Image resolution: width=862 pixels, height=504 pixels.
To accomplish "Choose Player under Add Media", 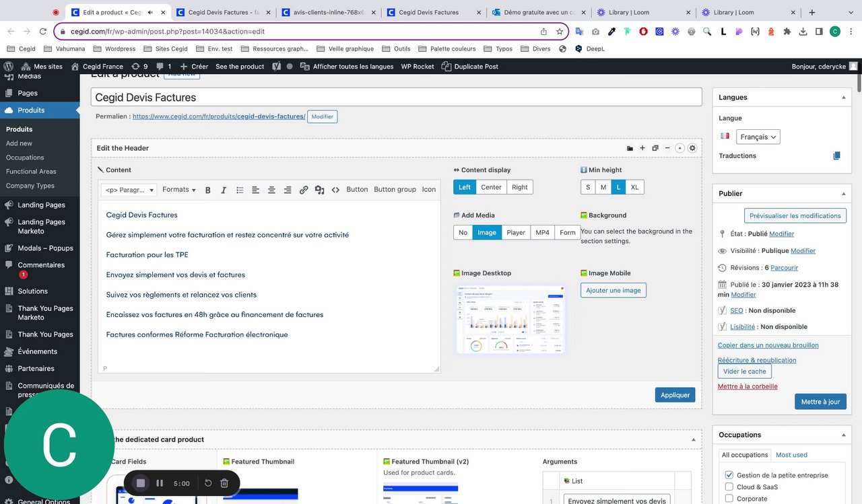I will (x=516, y=233).
